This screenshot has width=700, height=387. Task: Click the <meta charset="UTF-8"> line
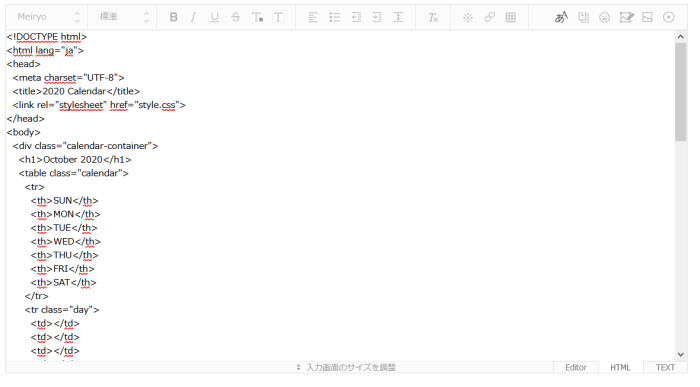point(68,78)
